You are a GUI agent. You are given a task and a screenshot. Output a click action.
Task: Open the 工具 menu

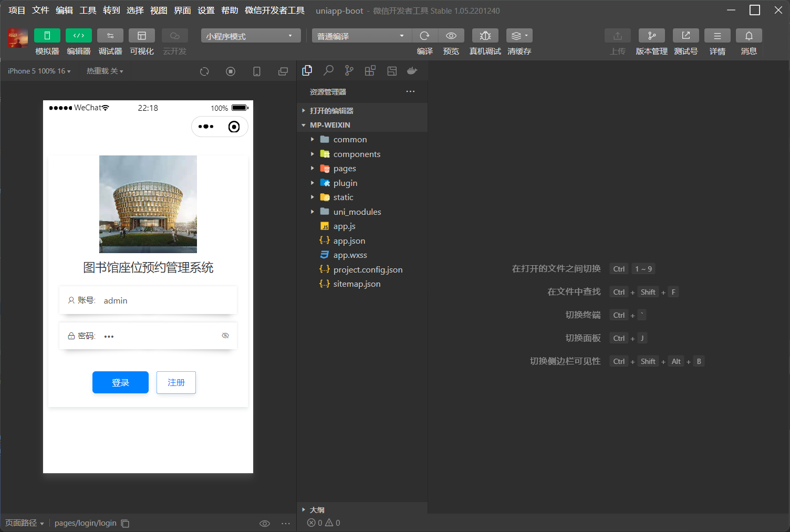pyautogui.click(x=88, y=11)
